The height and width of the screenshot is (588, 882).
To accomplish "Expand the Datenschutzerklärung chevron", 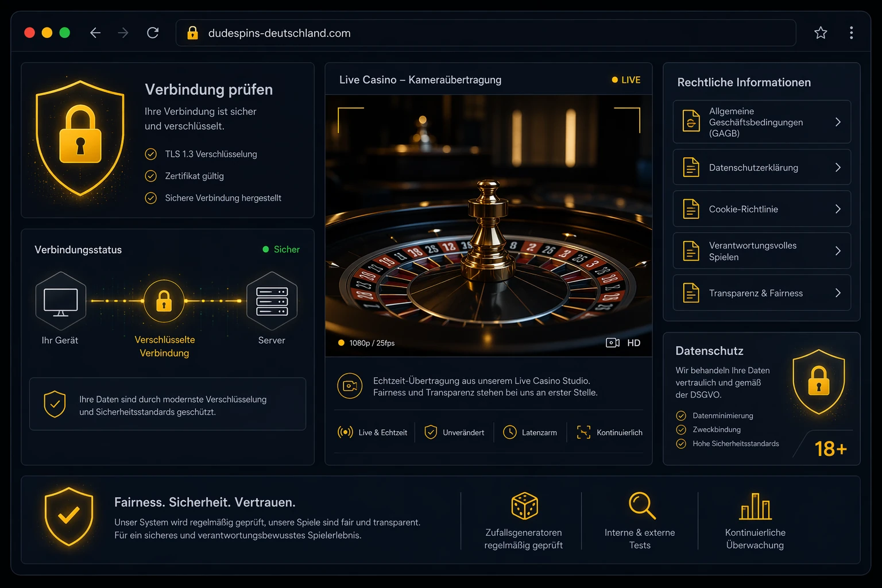I will point(838,167).
